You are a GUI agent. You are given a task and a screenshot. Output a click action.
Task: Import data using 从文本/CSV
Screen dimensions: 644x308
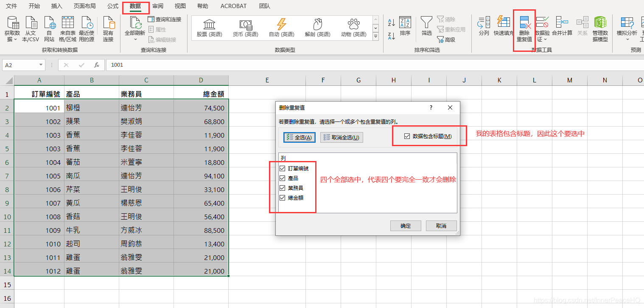(31, 29)
